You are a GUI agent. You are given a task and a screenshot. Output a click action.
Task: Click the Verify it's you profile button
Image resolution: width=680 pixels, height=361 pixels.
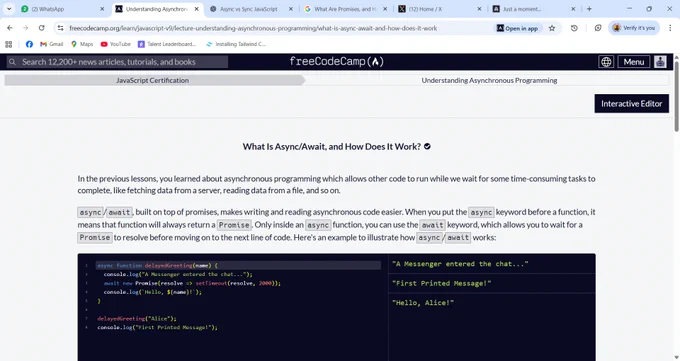634,28
